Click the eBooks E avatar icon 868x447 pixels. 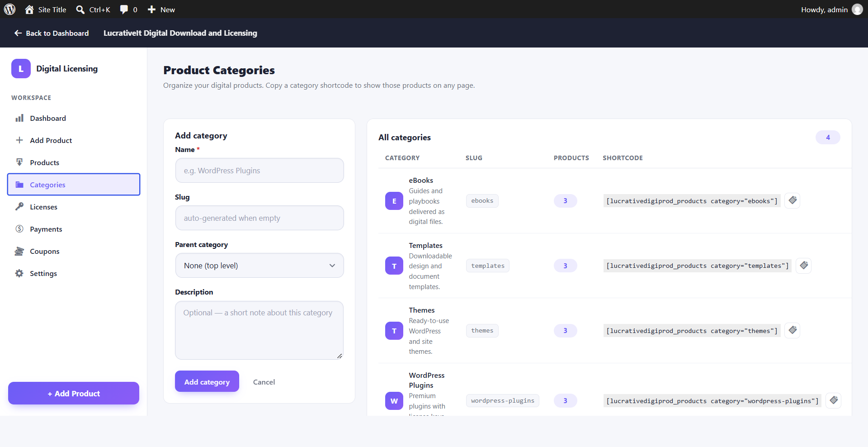[394, 201]
